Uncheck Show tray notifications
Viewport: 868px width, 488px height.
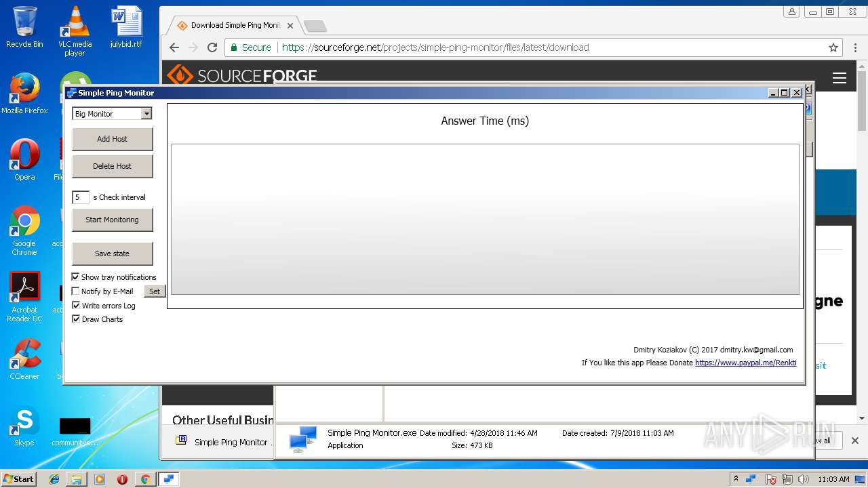(76, 277)
